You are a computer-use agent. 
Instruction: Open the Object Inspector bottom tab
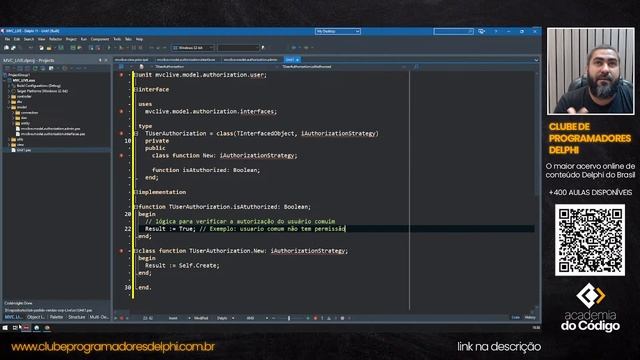point(36,317)
